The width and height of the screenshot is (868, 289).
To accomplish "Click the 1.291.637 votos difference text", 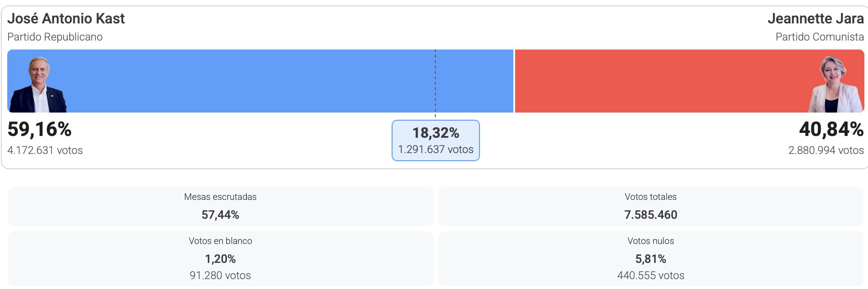I will click(x=435, y=149).
